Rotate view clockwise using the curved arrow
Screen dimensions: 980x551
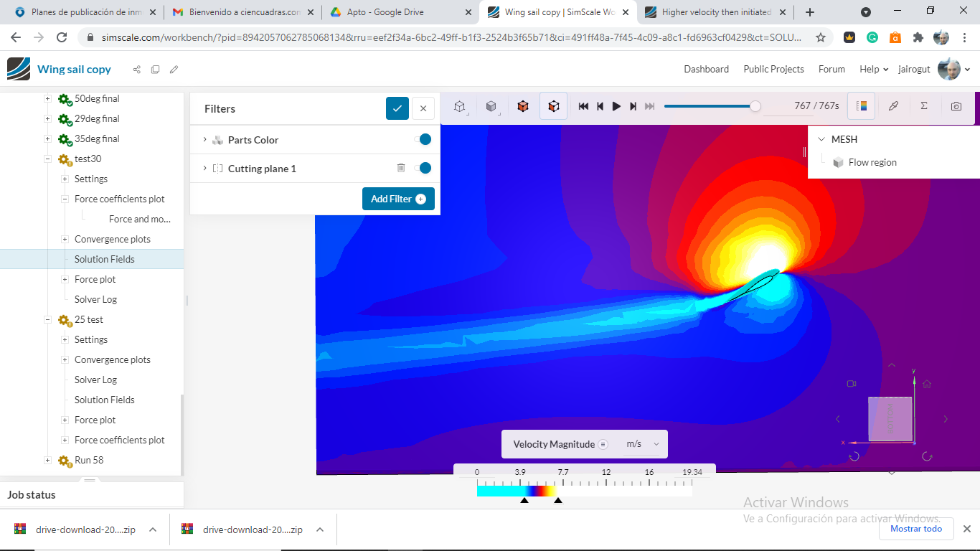click(x=927, y=456)
